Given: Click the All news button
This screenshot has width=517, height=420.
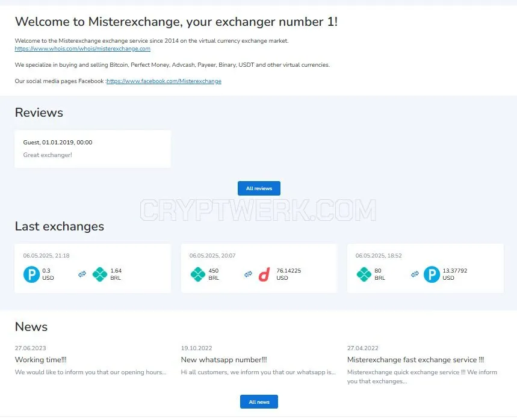Looking at the screenshot, I should pos(259,402).
